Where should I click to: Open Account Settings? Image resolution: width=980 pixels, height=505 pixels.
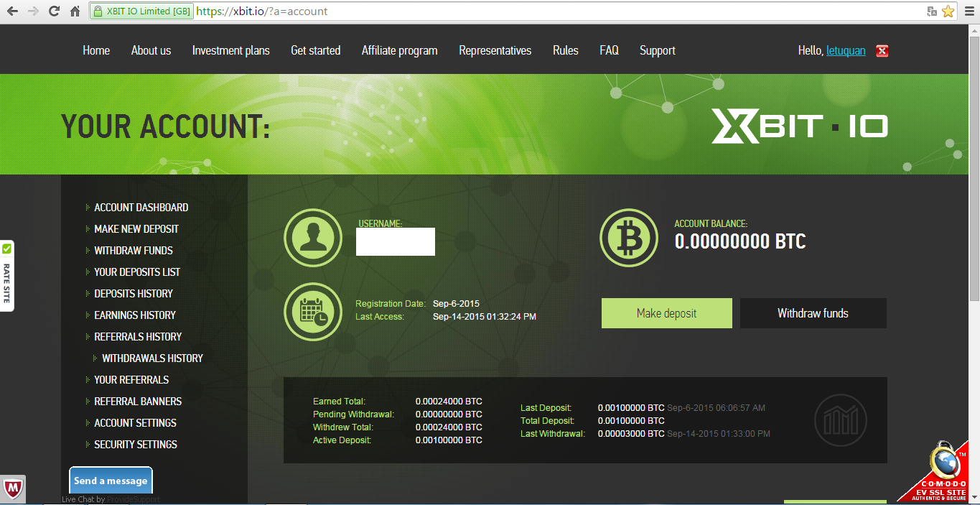pos(135,423)
